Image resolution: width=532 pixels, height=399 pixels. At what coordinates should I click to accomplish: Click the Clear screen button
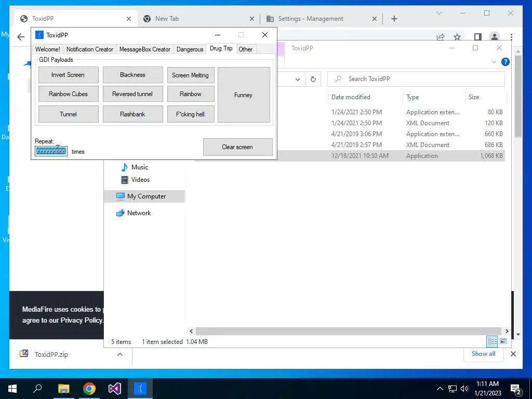(x=237, y=147)
